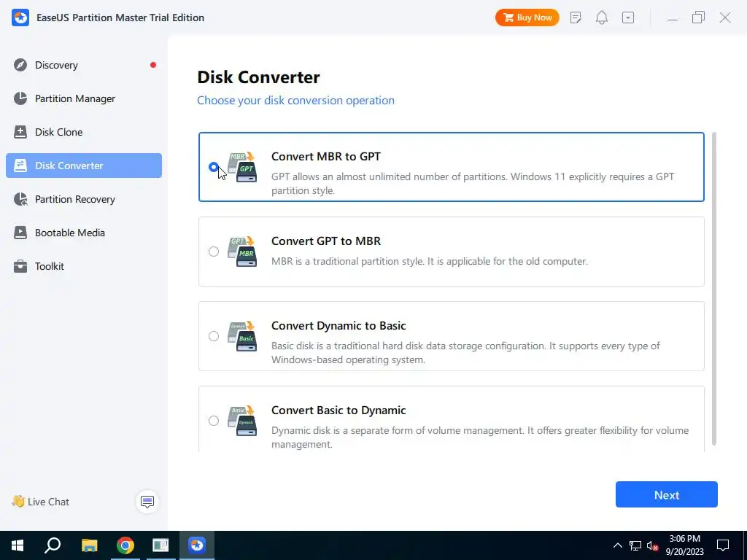Open the Discovery section
The width and height of the screenshot is (747, 560).
coord(84,65)
